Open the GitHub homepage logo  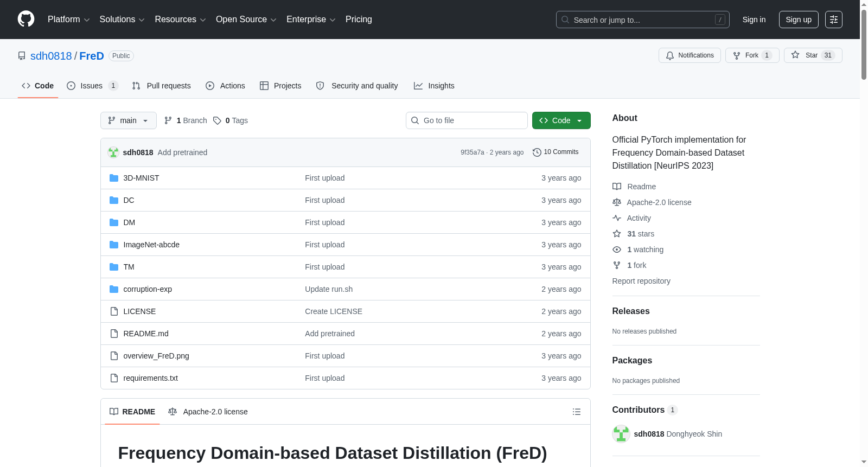point(26,19)
